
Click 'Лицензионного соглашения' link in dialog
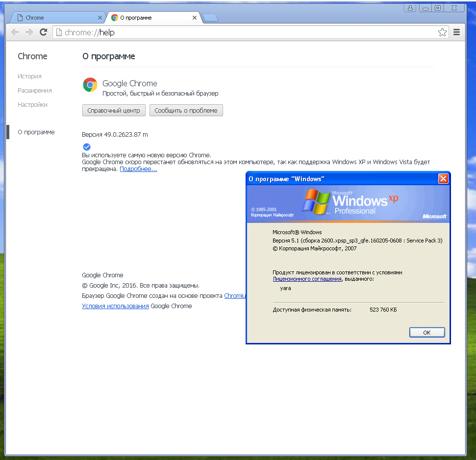(307, 279)
